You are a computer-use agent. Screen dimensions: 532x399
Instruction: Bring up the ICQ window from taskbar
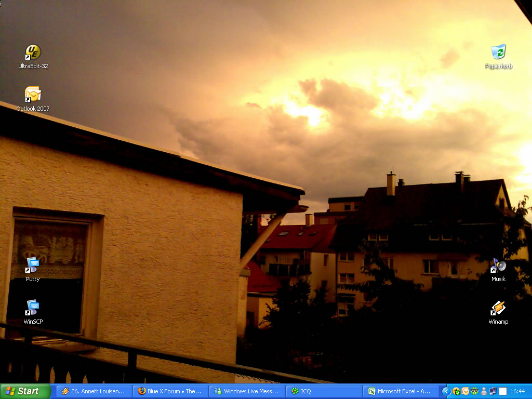click(x=323, y=391)
